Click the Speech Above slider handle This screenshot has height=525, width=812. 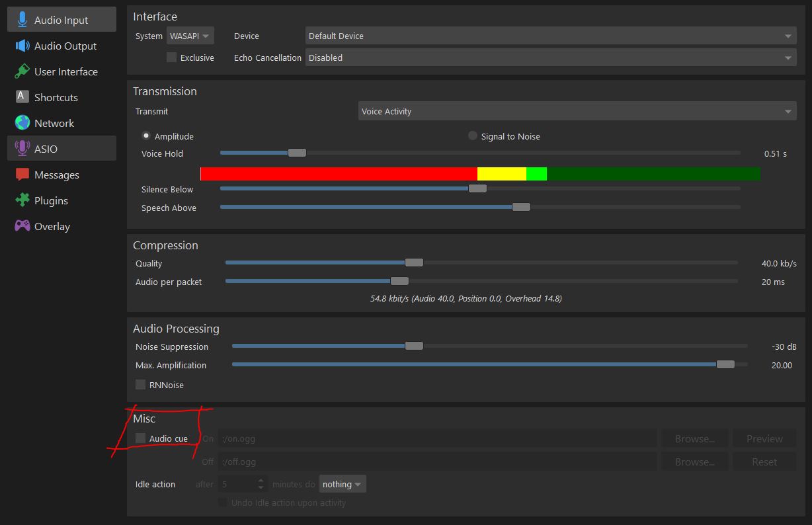pos(521,207)
